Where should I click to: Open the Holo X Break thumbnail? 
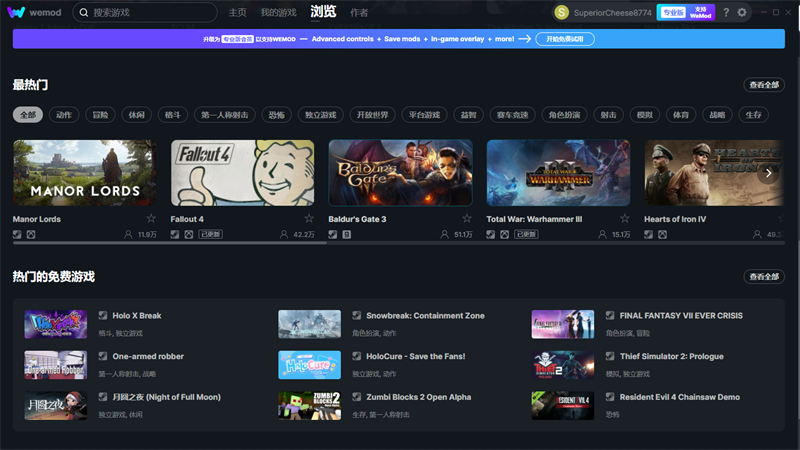tap(56, 324)
